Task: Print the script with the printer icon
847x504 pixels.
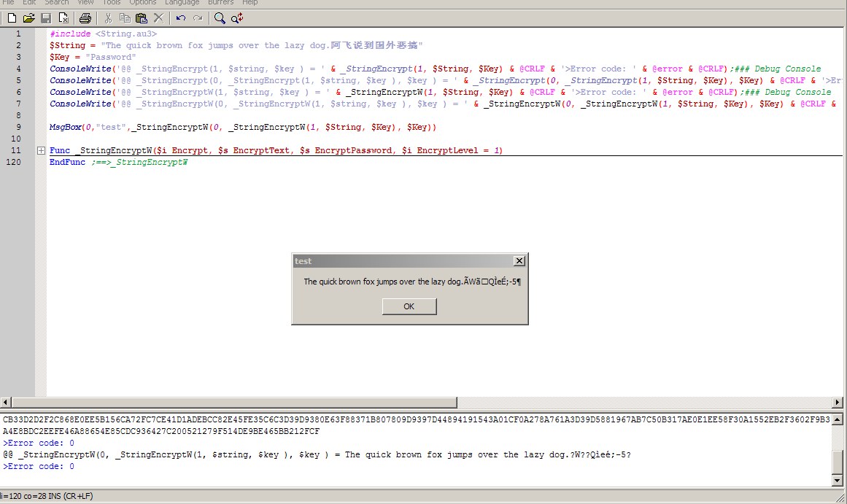Action: tap(85, 18)
